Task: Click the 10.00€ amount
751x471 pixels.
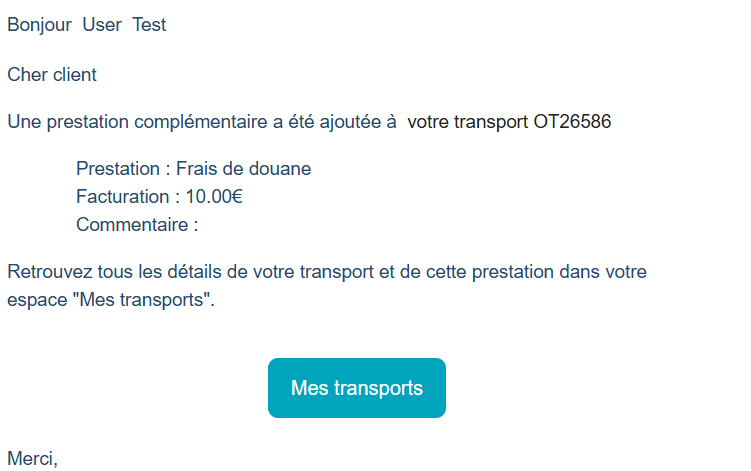Action: (x=214, y=196)
